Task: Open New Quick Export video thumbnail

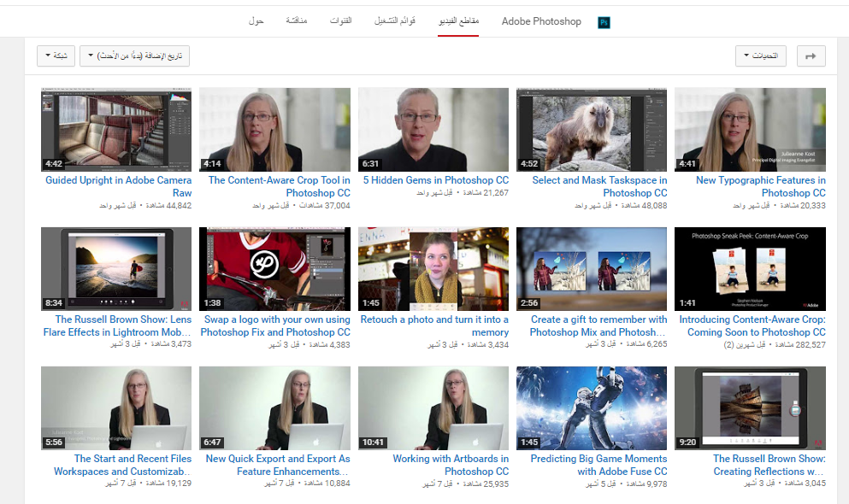Action: pos(274,408)
